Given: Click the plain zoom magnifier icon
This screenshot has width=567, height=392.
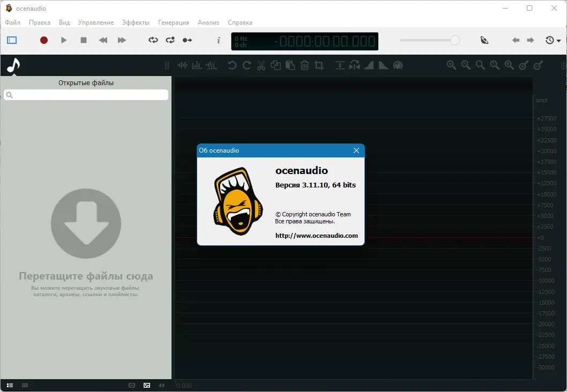Looking at the screenshot, I should [480, 65].
